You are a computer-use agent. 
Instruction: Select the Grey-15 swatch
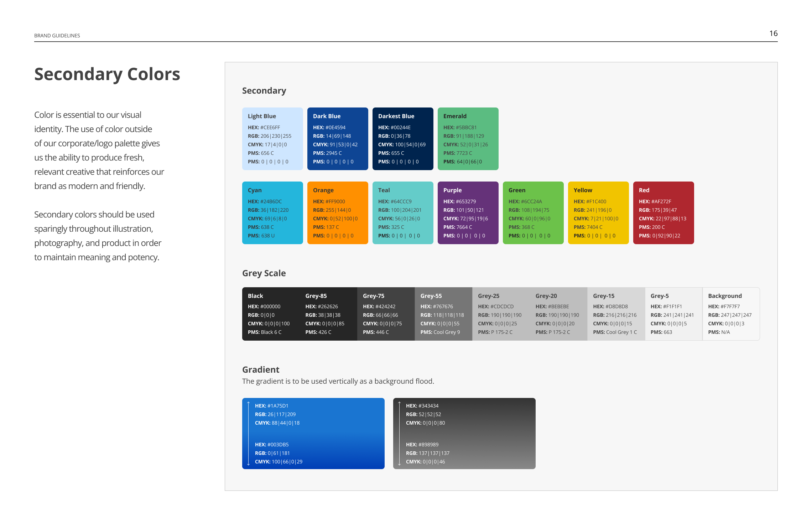(x=616, y=314)
